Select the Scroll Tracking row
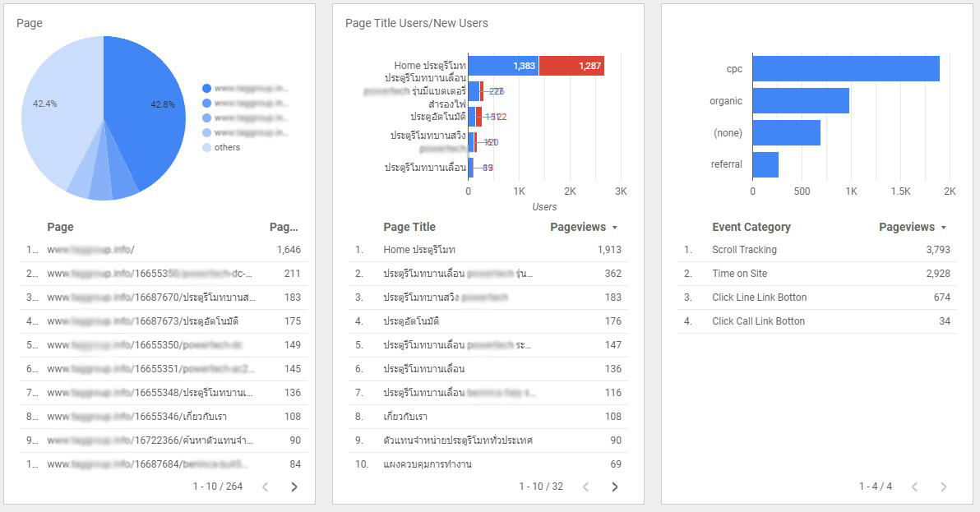 817,250
